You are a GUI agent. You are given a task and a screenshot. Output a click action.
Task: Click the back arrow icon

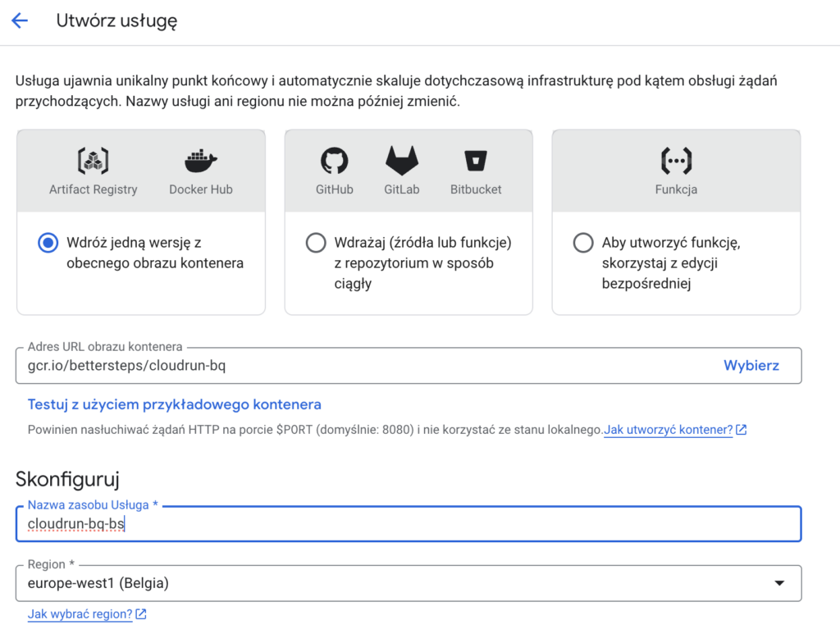20,21
